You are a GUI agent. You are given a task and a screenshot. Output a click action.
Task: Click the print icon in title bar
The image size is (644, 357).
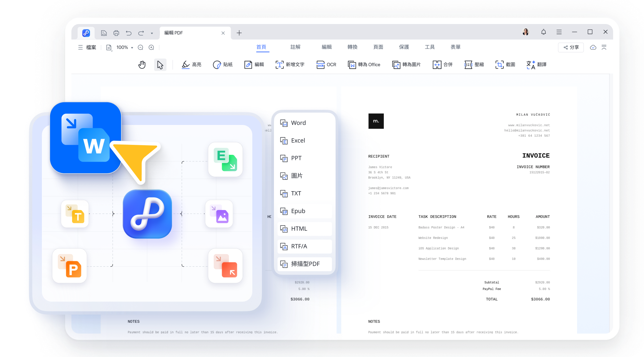point(116,33)
